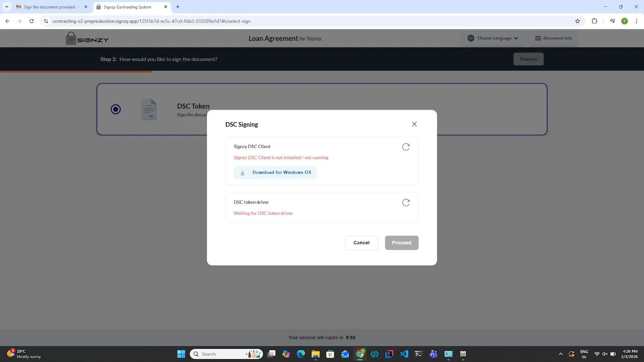Open the Chrome profile avatar
Image resolution: width=644 pixels, height=362 pixels.
point(625,21)
